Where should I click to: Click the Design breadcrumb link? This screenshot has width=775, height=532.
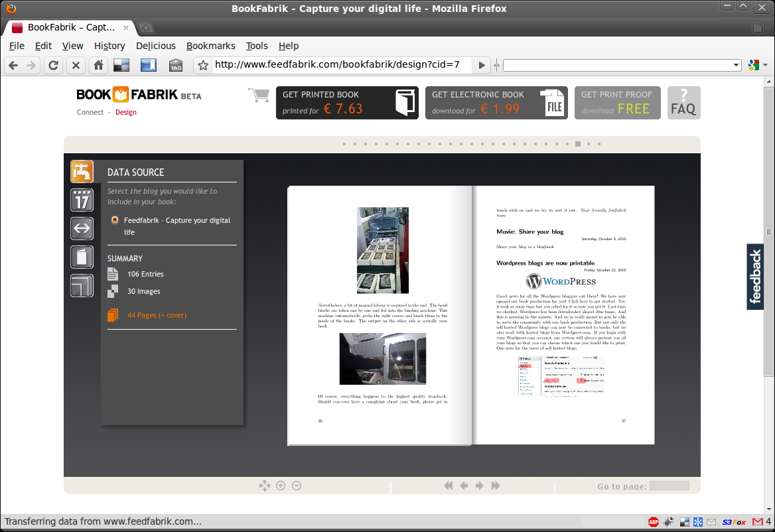coord(125,112)
